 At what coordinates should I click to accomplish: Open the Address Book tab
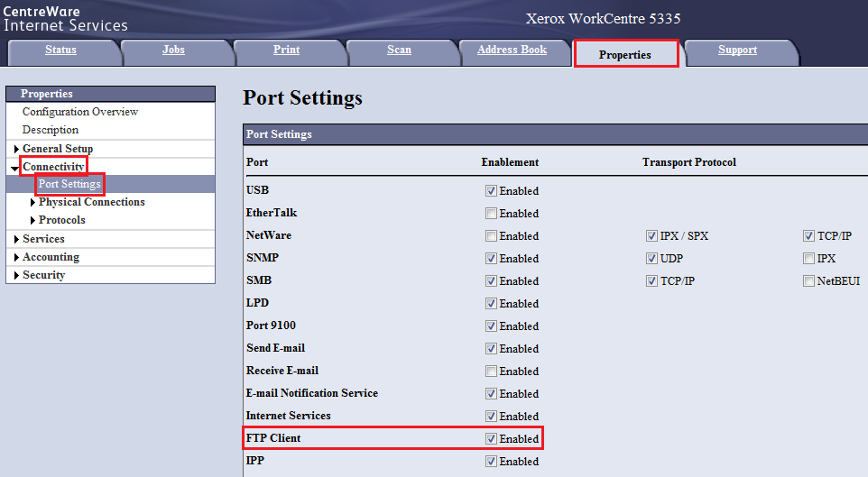[x=512, y=50]
